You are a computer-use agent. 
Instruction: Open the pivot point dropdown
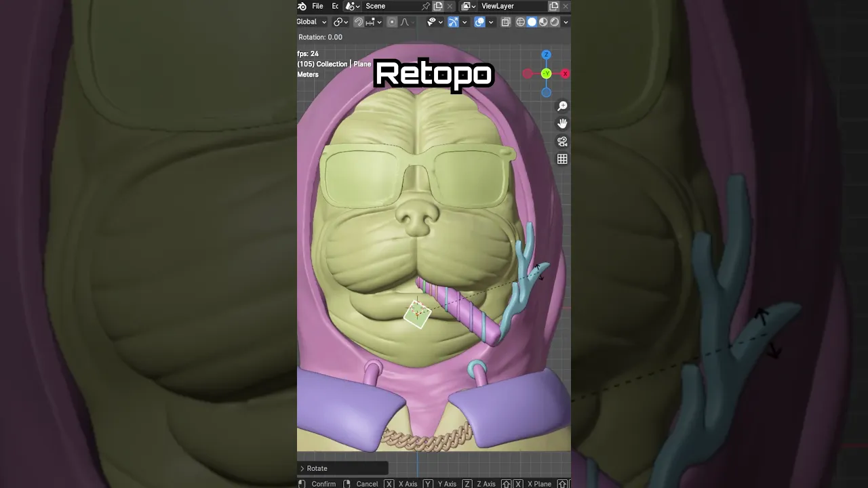pyautogui.click(x=340, y=22)
